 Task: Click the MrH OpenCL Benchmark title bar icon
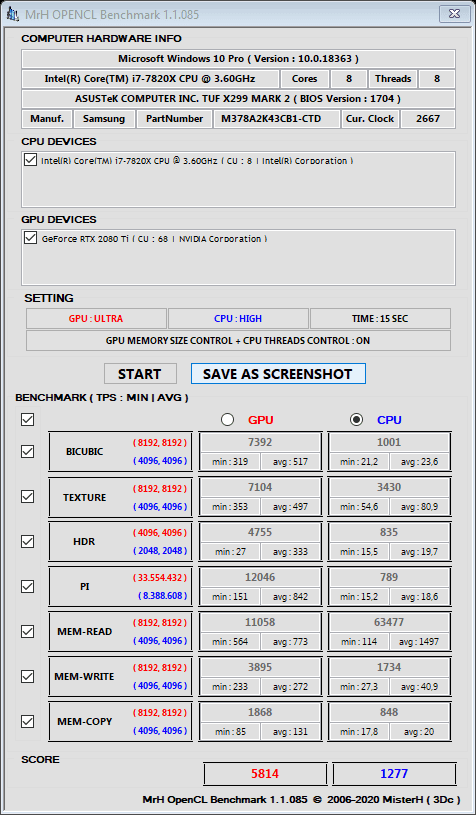[12, 15]
